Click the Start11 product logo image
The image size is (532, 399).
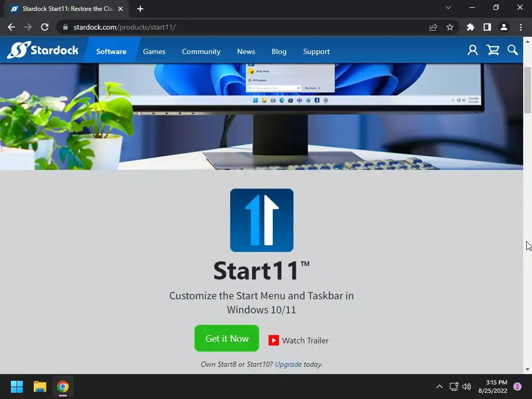click(262, 220)
